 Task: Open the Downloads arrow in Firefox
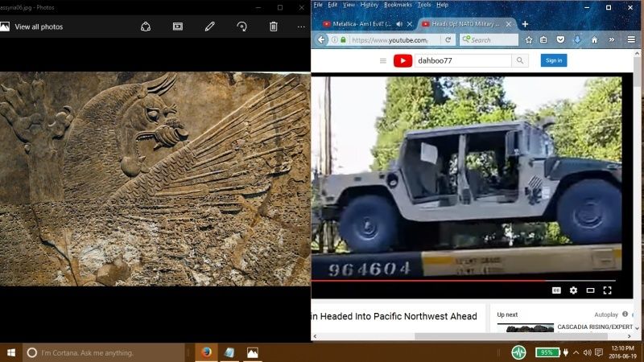577,39
